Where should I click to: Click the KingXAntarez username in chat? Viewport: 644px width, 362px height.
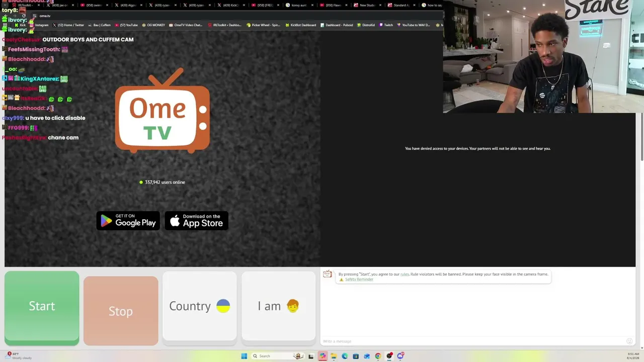click(x=40, y=79)
